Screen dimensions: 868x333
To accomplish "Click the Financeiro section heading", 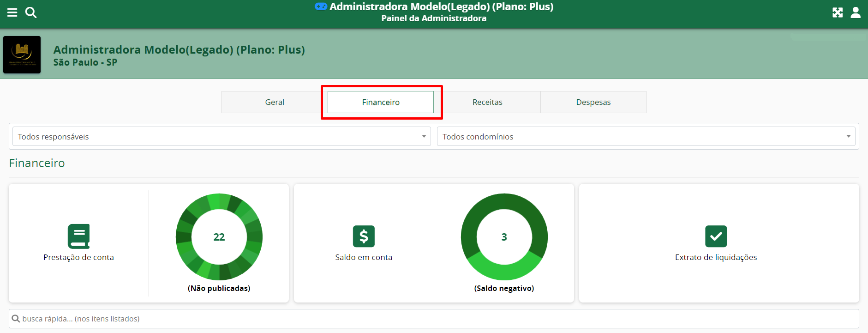I will 37,163.
